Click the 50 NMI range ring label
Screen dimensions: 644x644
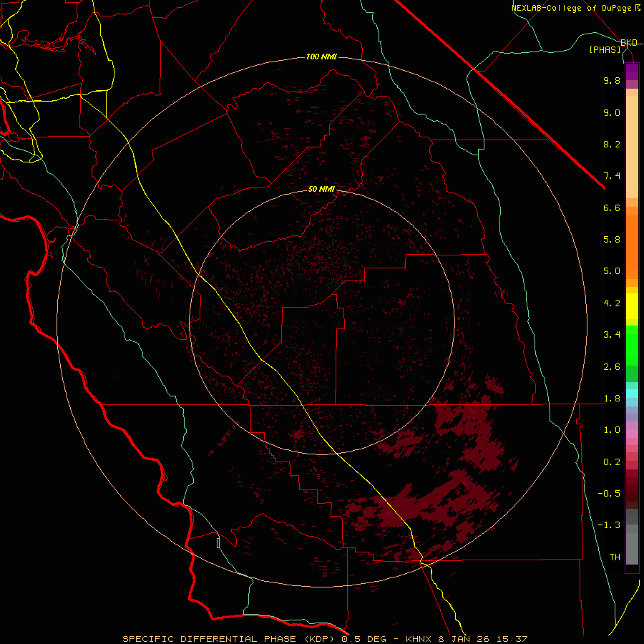pos(321,190)
